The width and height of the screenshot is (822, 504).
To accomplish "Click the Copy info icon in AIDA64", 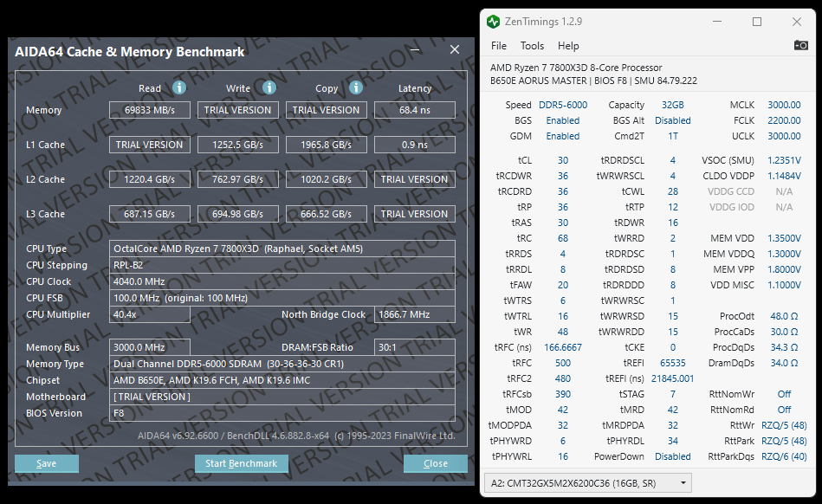I will click(356, 87).
